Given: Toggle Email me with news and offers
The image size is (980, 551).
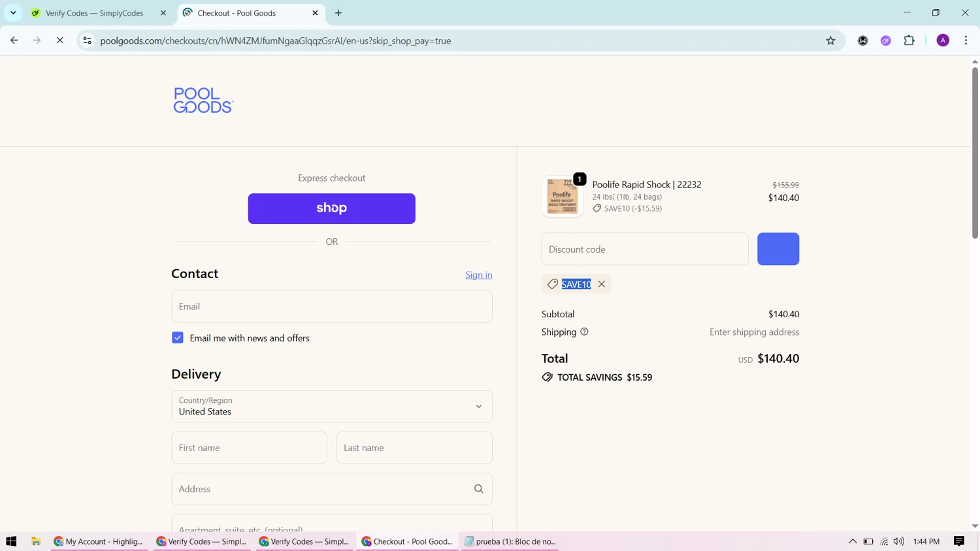Looking at the screenshot, I should coord(178,338).
